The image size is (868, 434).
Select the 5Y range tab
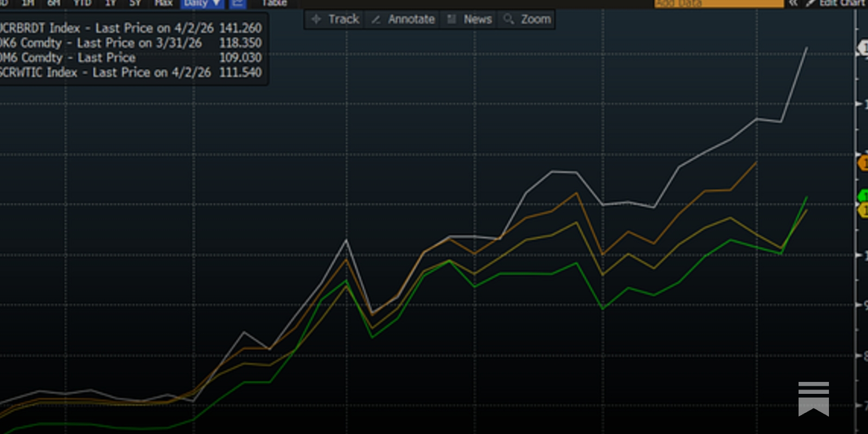click(x=135, y=3)
